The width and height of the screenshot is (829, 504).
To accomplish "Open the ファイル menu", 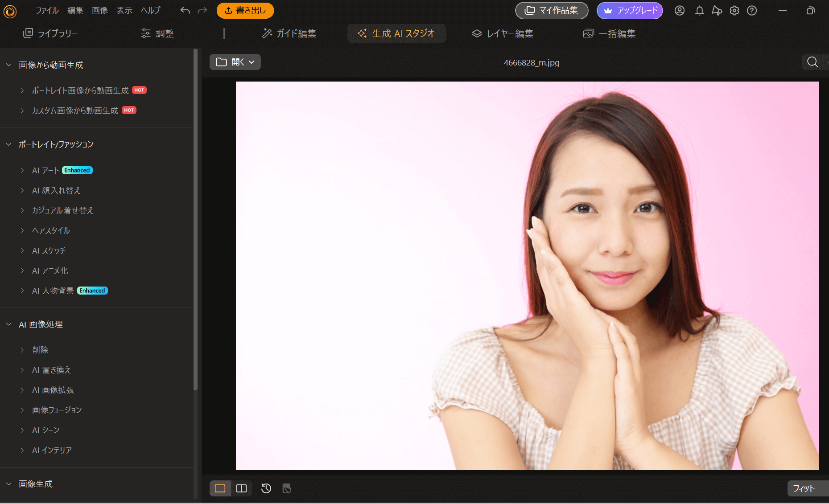I will pyautogui.click(x=47, y=10).
